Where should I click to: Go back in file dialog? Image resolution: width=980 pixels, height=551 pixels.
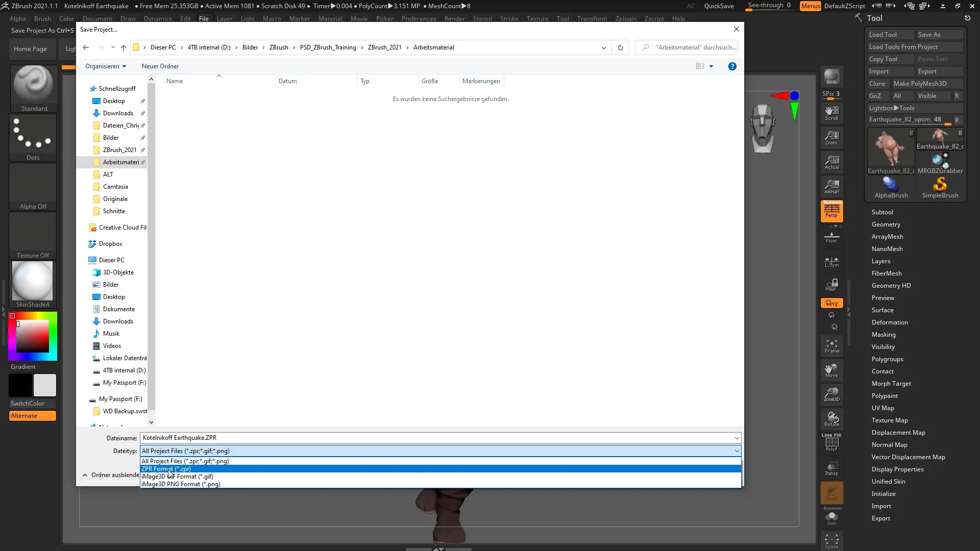[86, 47]
